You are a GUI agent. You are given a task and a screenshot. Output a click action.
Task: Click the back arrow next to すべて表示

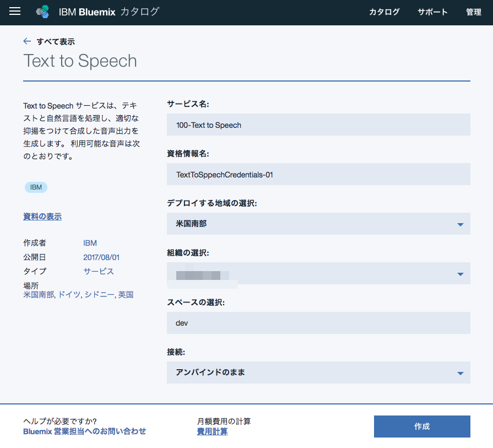tap(27, 41)
